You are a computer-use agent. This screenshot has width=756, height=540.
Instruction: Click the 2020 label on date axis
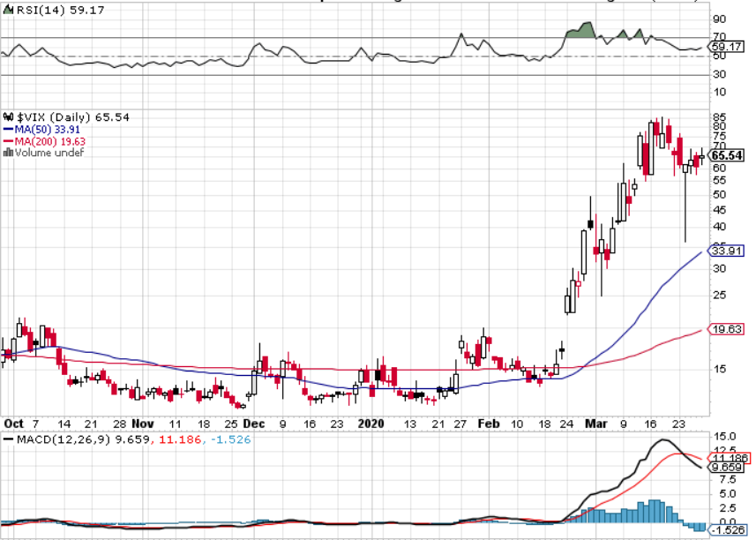pos(371,424)
